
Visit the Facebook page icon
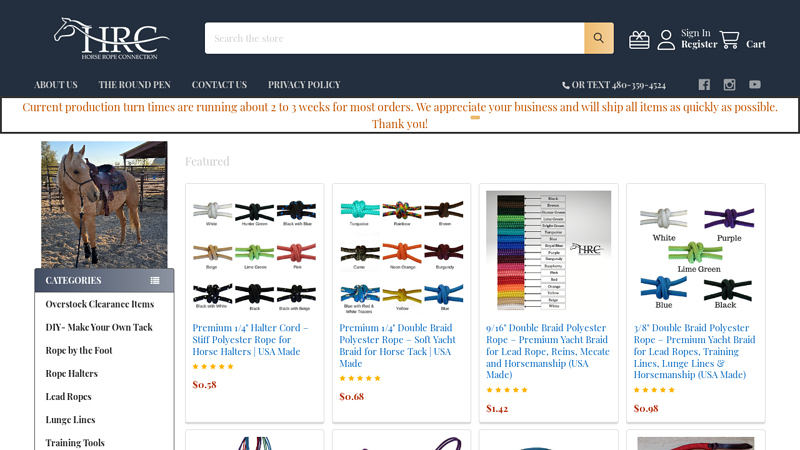click(x=704, y=85)
